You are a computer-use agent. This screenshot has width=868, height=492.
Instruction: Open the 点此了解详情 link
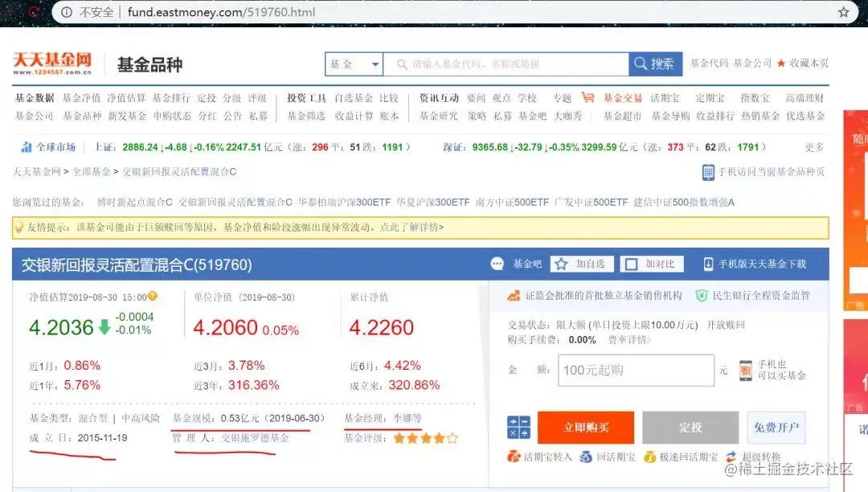pos(411,228)
